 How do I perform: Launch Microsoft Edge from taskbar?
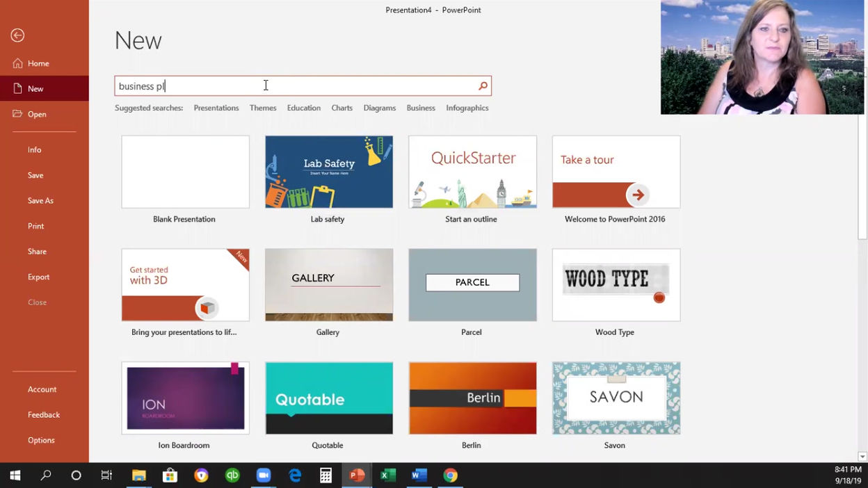(295, 475)
